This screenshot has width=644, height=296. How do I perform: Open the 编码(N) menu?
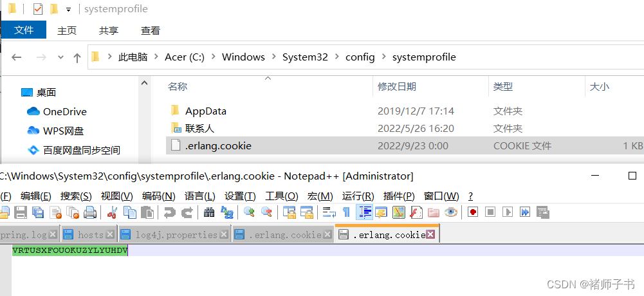(x=158, y=196)
